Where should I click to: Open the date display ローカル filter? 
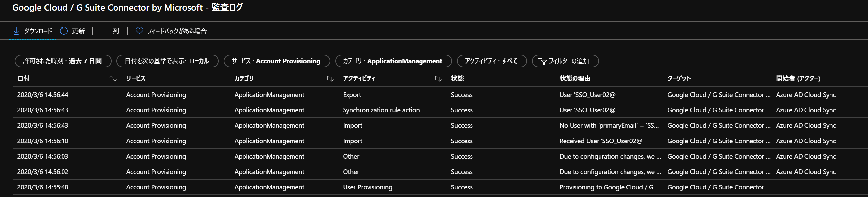[x=167, y=61]
